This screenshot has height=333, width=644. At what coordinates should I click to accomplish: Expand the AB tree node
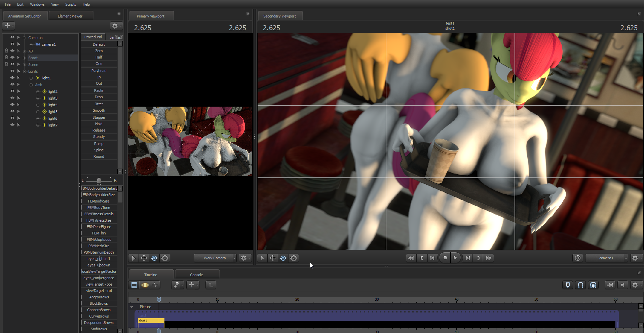25,51
